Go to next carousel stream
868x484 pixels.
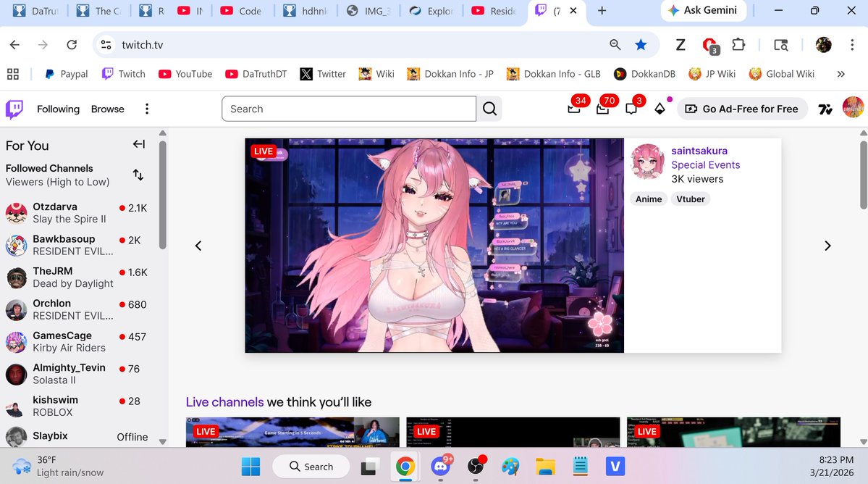[827, 246]
